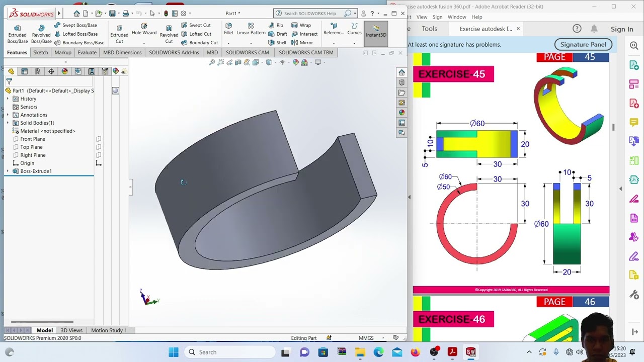Select the Lofted Cut command

coord(195,34)
